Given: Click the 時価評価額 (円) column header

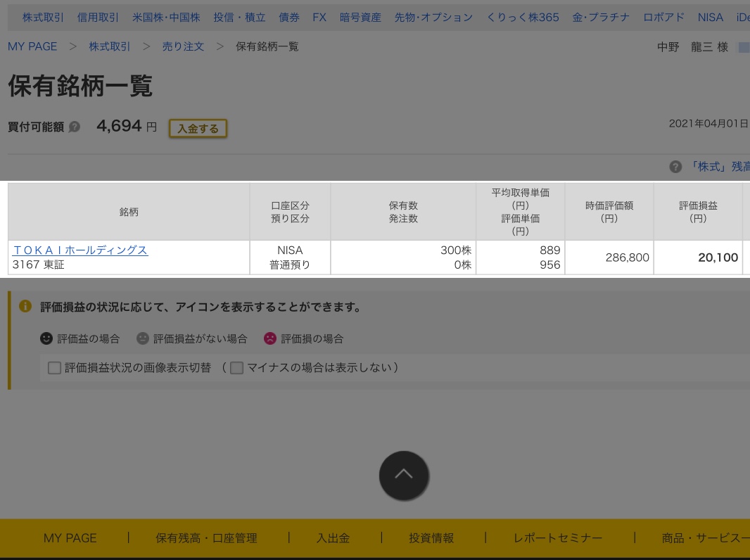Looking at the screenshot, I should (x=609, y=212).
